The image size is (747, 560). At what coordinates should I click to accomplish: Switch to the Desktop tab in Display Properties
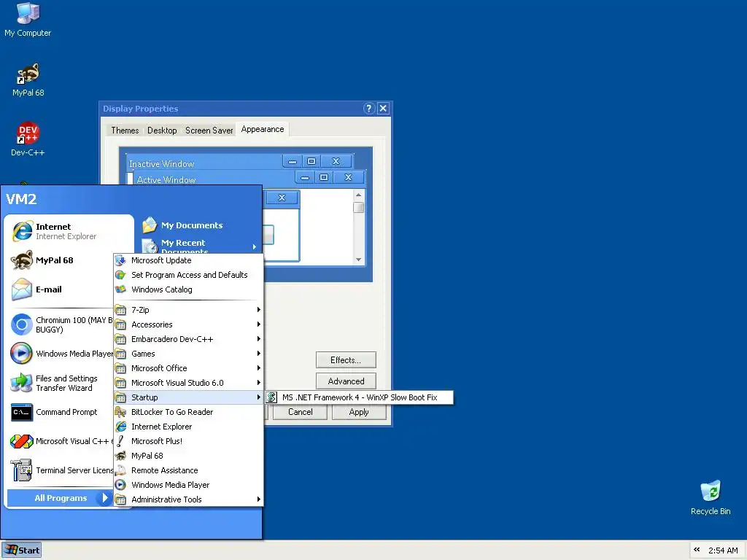click(162, 131)
